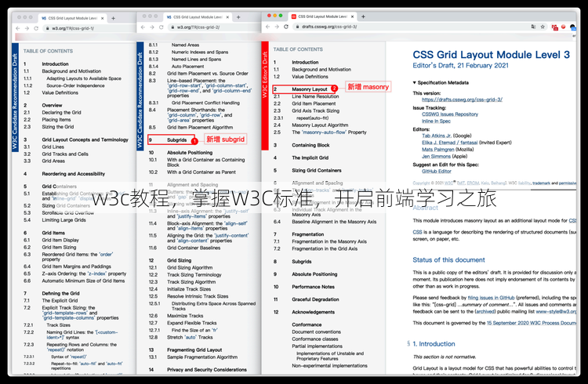Click the lock icon beside w3.org/TR/css-grid-1/
588x384 pixels.
tap(47, 28)
